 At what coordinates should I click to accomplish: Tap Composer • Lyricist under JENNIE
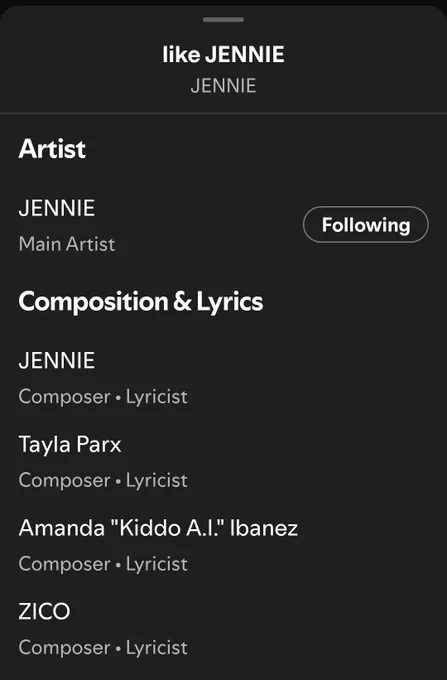tap(103, 397)
